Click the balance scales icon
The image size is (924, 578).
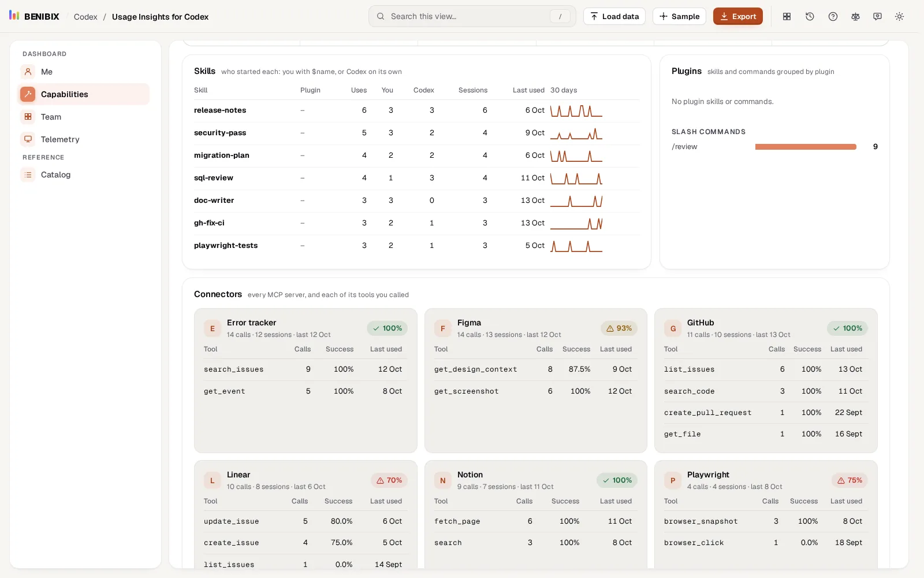pyautogui.click(x=855, y=16)
